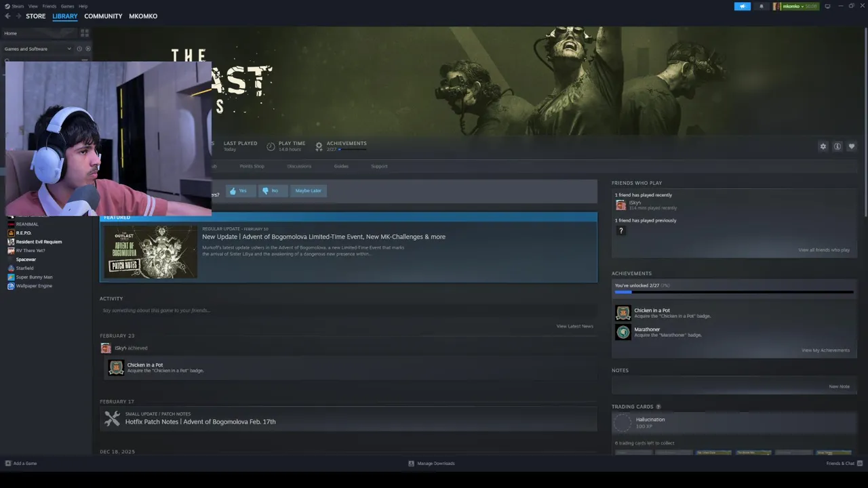Open the Friends menu
This screenshot has width=868, height=488.
click(x=50, y=6)
